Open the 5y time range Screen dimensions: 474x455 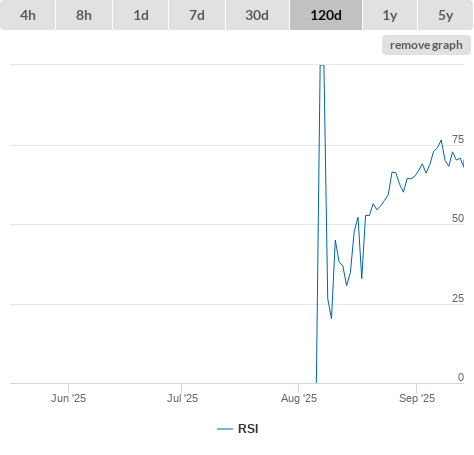446,15
